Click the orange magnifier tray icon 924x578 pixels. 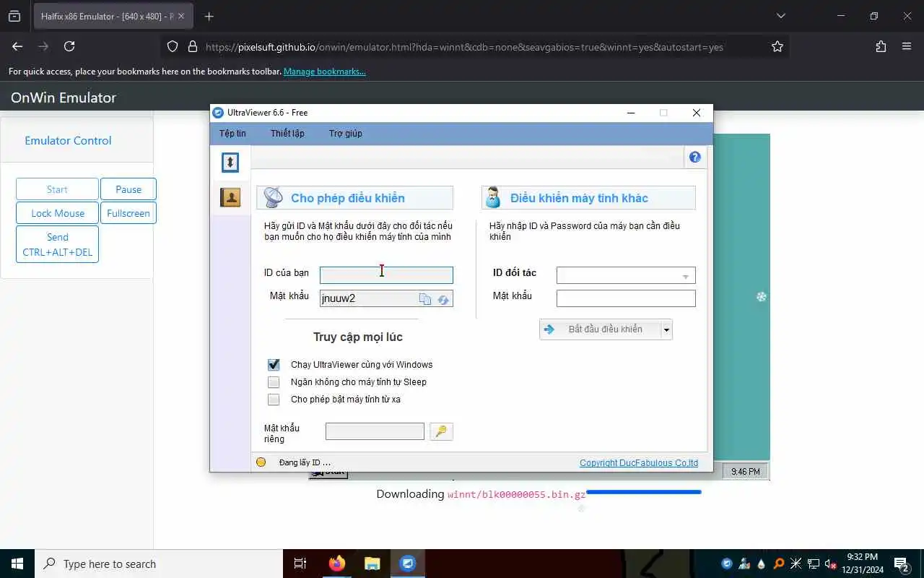pos(779,564)
